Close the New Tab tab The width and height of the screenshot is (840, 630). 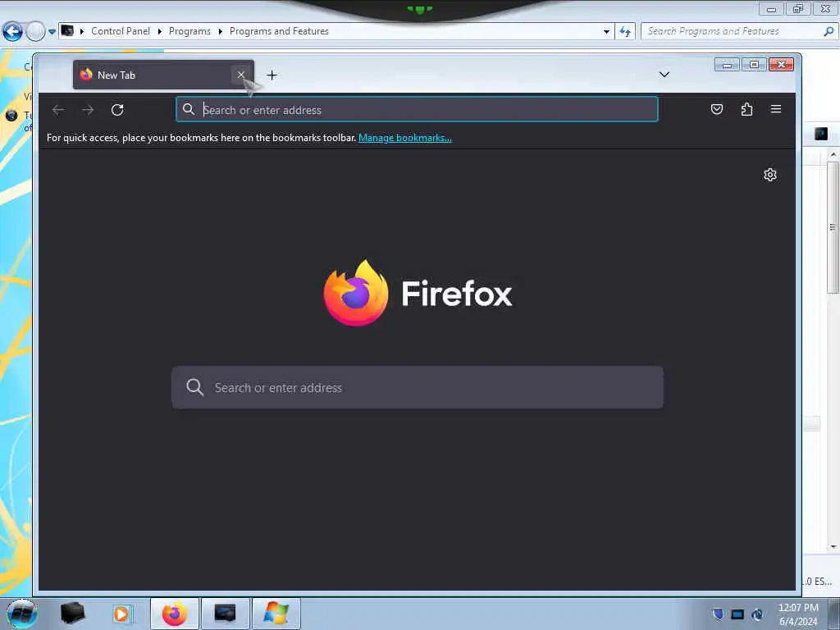(241, 75)
